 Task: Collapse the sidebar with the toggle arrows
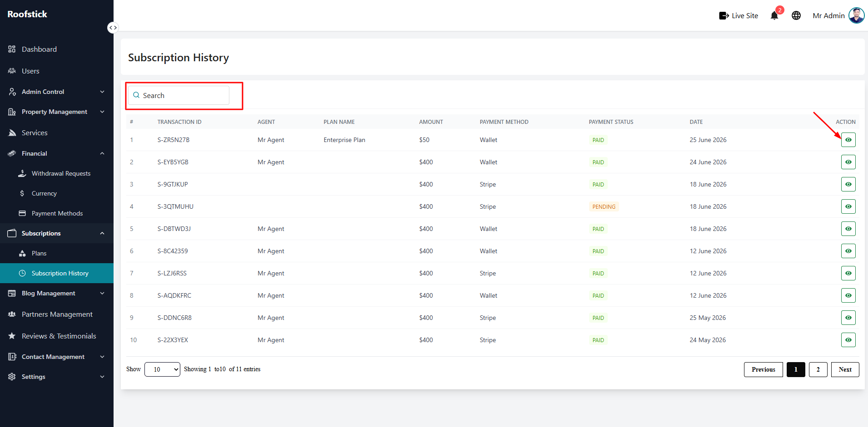113,28
